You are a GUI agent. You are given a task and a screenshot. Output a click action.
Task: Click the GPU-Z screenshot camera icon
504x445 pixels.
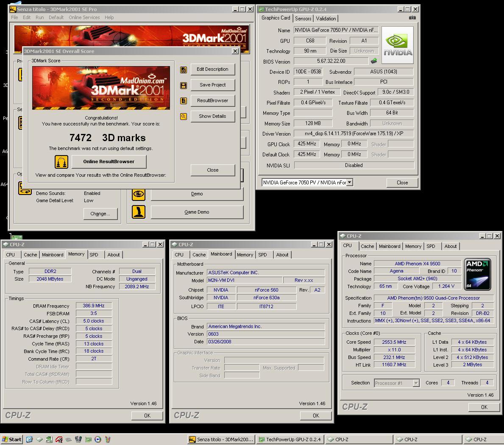pyautogui.click(x=412, y=18)
